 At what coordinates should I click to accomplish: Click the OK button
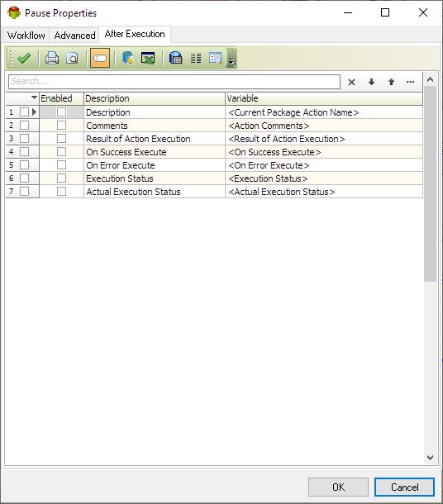tap(338, 487)
